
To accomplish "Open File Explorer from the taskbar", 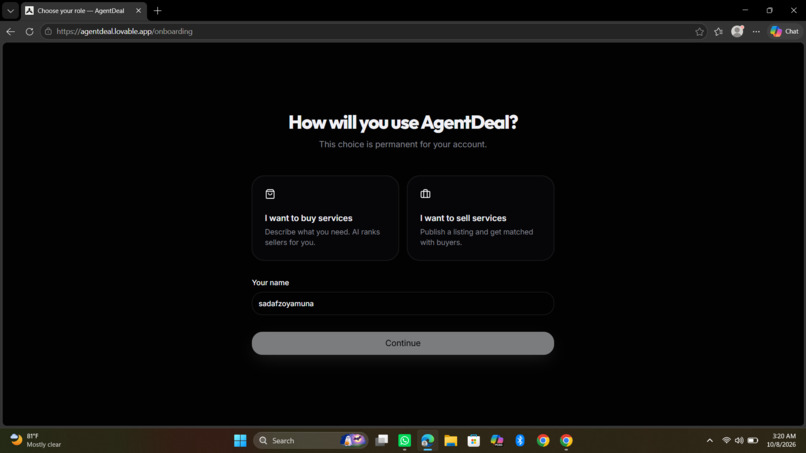I will coord(451,441).
